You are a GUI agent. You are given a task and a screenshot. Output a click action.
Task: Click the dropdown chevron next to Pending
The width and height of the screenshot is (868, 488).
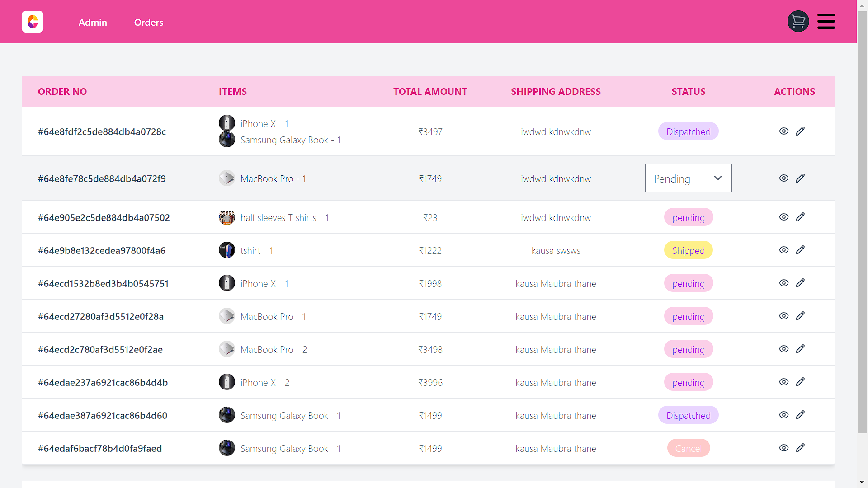click(718, 178)
